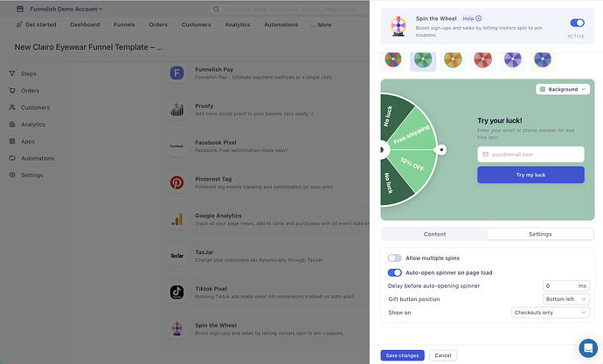This screenshot has height=364, width=603.
Task: Click the Save changes button
Action: pos(402,355)
